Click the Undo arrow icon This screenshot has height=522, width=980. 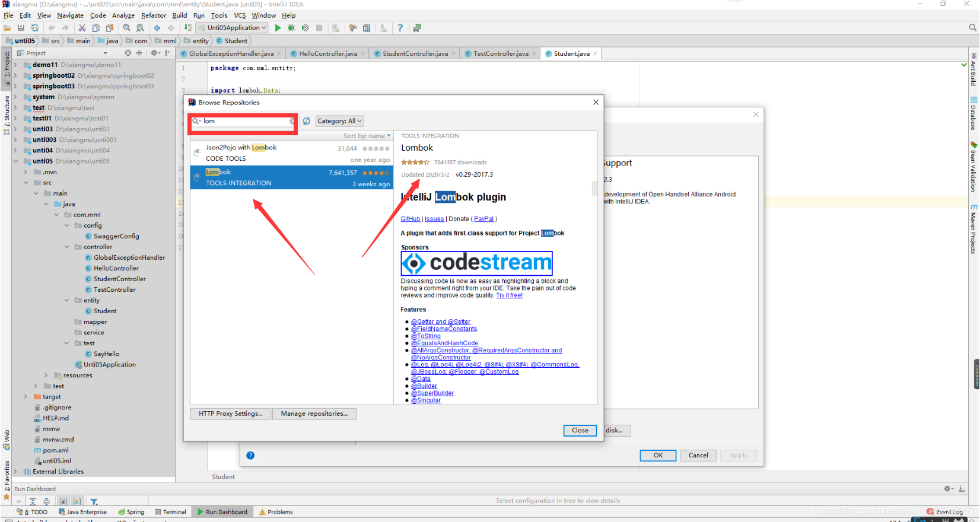click(x=52, y=28)
